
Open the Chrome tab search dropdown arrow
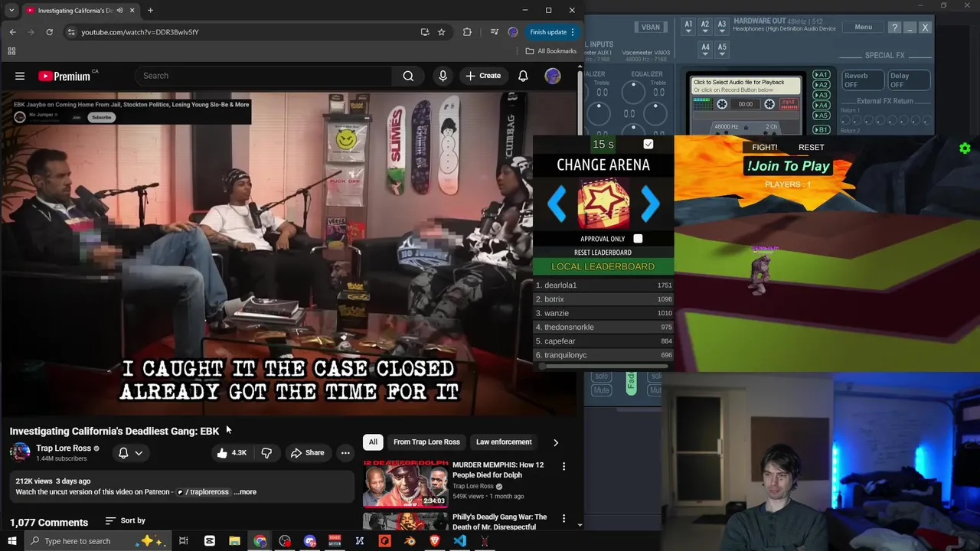pos(11,11)
